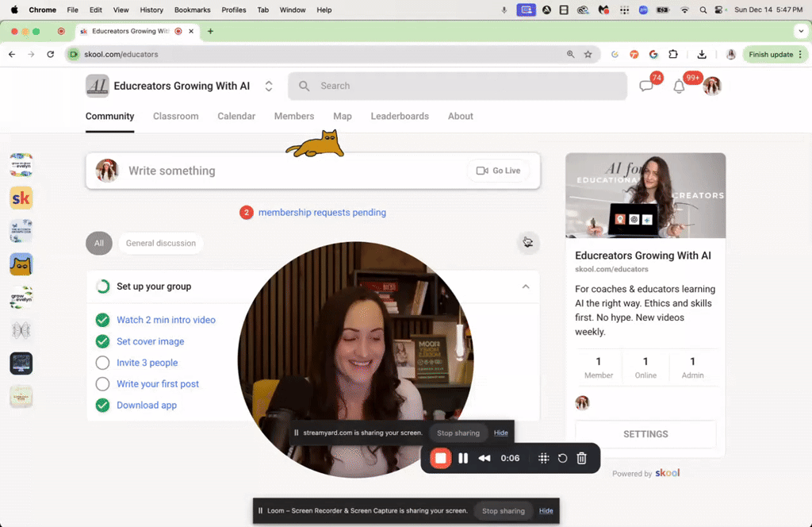Open the Calendar tab
812x527 pixels.
pos(236,116)
